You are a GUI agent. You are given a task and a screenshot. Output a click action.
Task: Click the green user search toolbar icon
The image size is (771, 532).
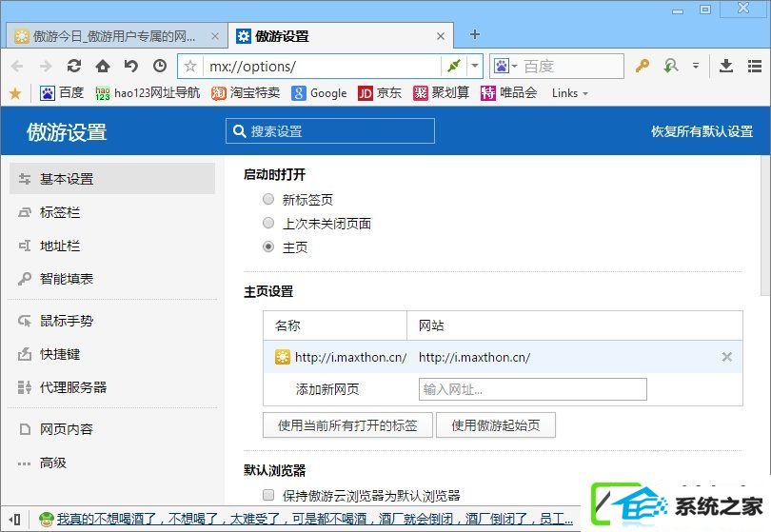point(671,66)
